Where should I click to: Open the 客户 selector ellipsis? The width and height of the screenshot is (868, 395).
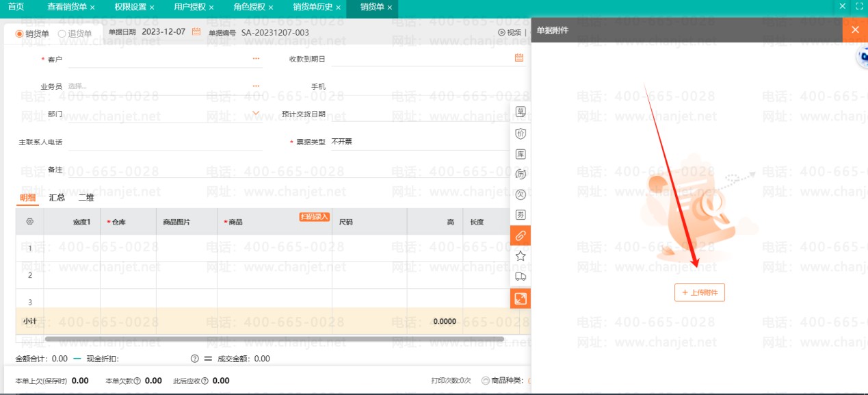click(256, 59)
